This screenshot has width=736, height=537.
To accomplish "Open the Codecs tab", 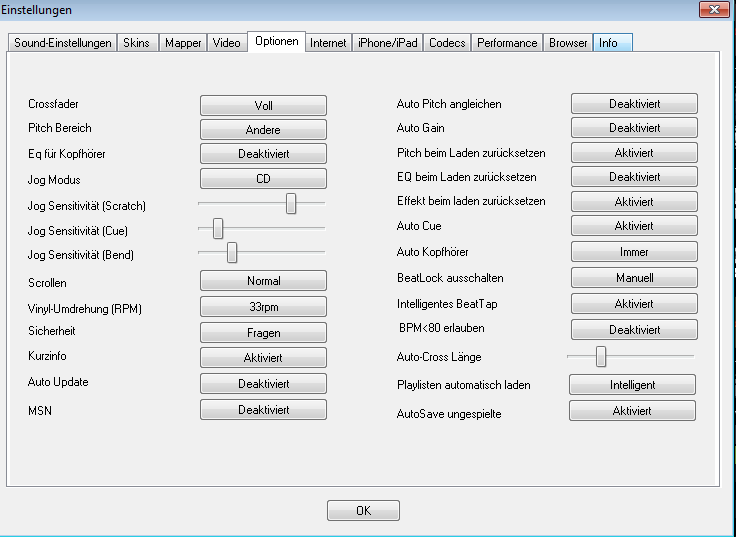I will [447, 43].
